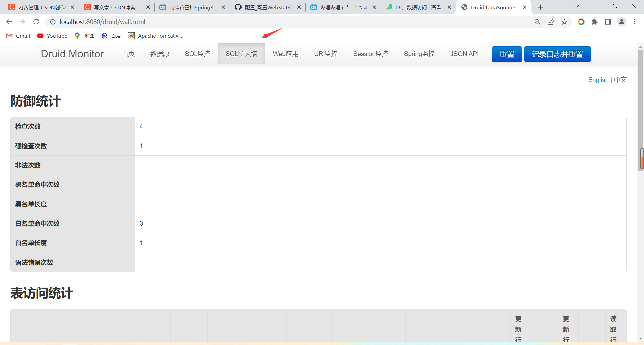Open the Extensions puzzle menu
Viewport: 644px width, 345px height.
pos(594,22)
